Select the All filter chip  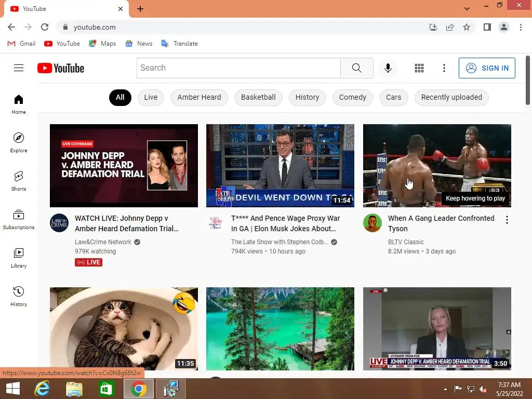pyautogui.click(x=120, y=97)
